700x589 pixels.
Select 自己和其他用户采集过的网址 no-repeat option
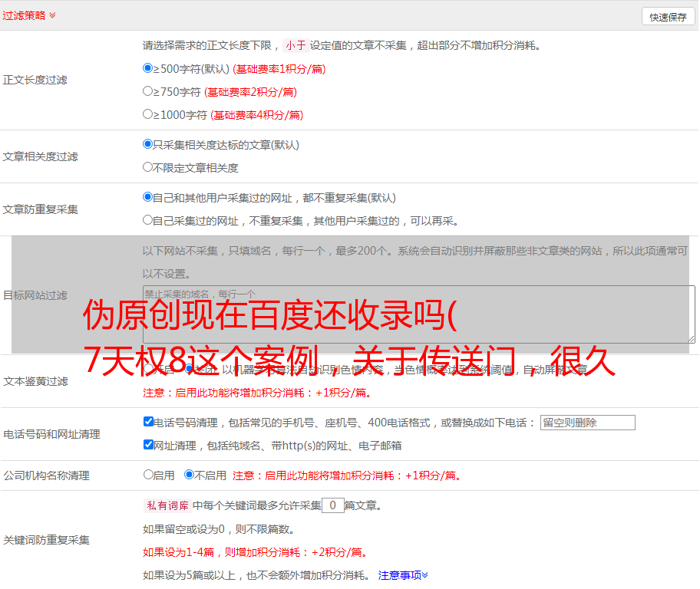click(148, 197)
